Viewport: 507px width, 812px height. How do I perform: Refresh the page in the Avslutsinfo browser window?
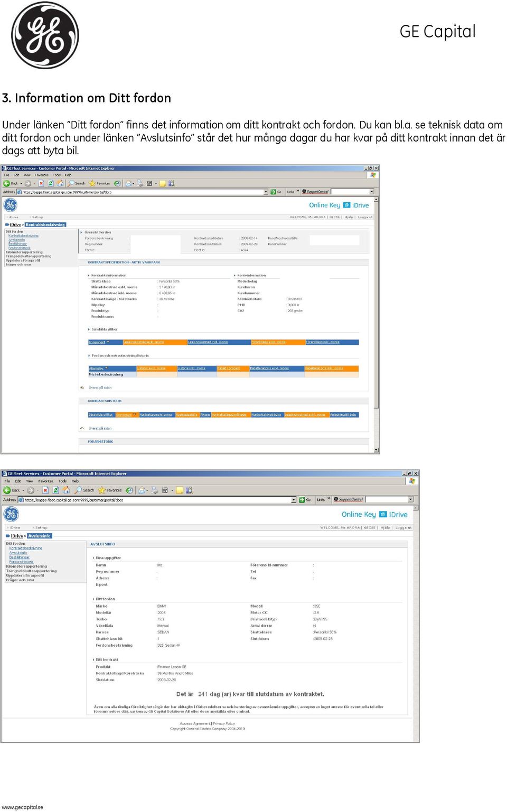tap(56, 490)
